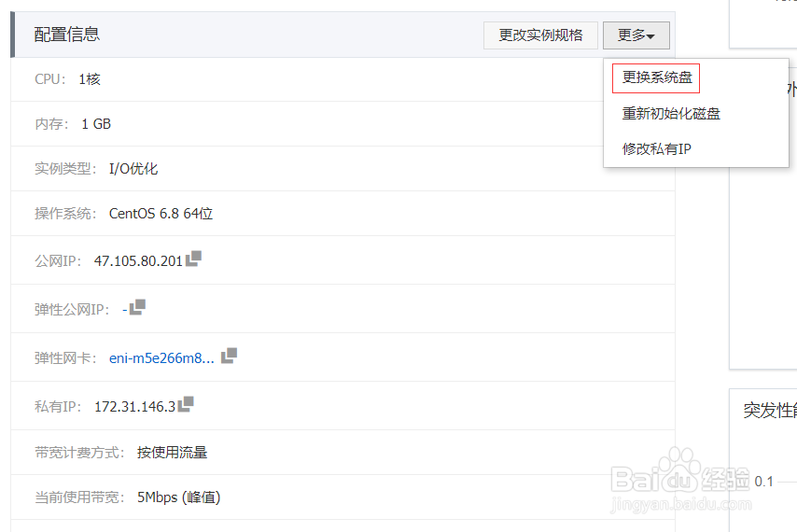This screenshot has width=797, height=532.
Task: Copy the eni-m5e266m8 network card ID icon
Action: (230, 356)
